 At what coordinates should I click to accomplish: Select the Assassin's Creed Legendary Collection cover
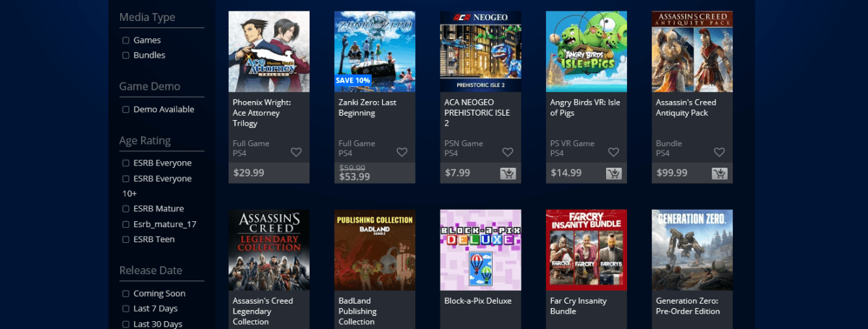[x=269, y=250]
